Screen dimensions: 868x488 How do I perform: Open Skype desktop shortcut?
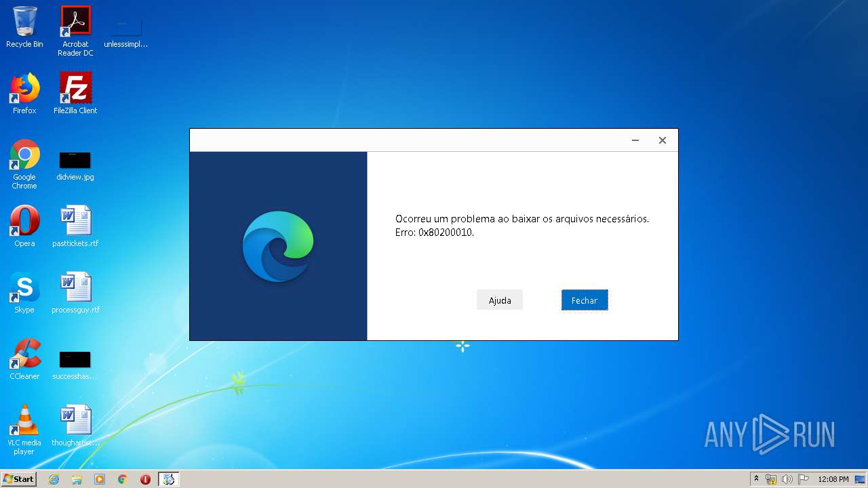click(24, 293)
